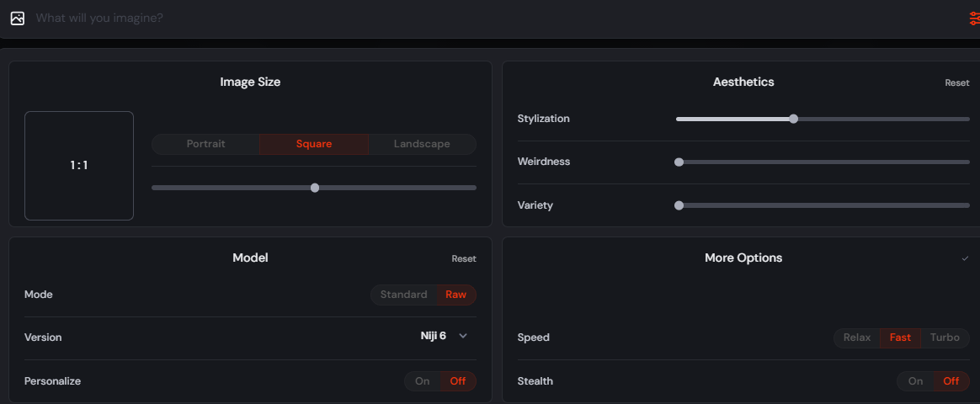Set Mode to Raw
Screen dimensions: 980x404
pyautogui.click(x=456, y=295)
